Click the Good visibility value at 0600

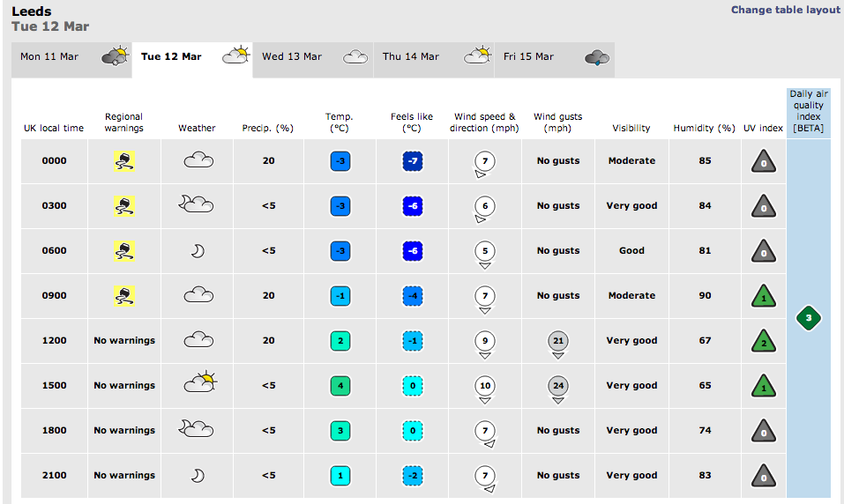632,250
